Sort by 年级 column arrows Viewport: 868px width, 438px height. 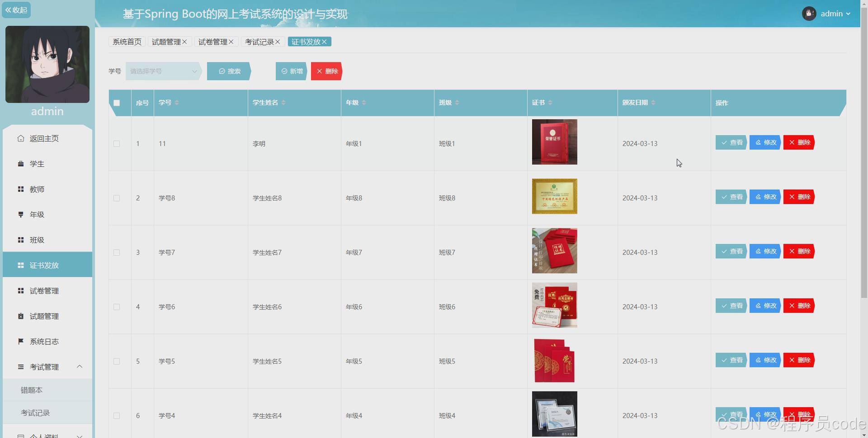[364, 103]
